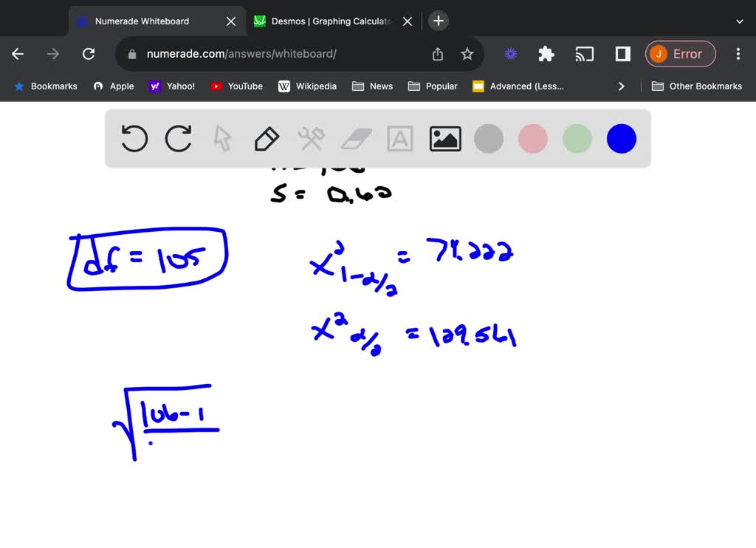Open the Chrome three-dot menu
The height and width of the screenshot is (548, 756).
[738, 54]
